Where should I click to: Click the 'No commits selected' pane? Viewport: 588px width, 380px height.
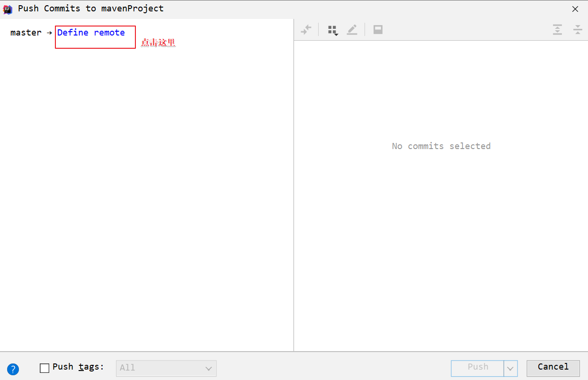coord(441,146)
